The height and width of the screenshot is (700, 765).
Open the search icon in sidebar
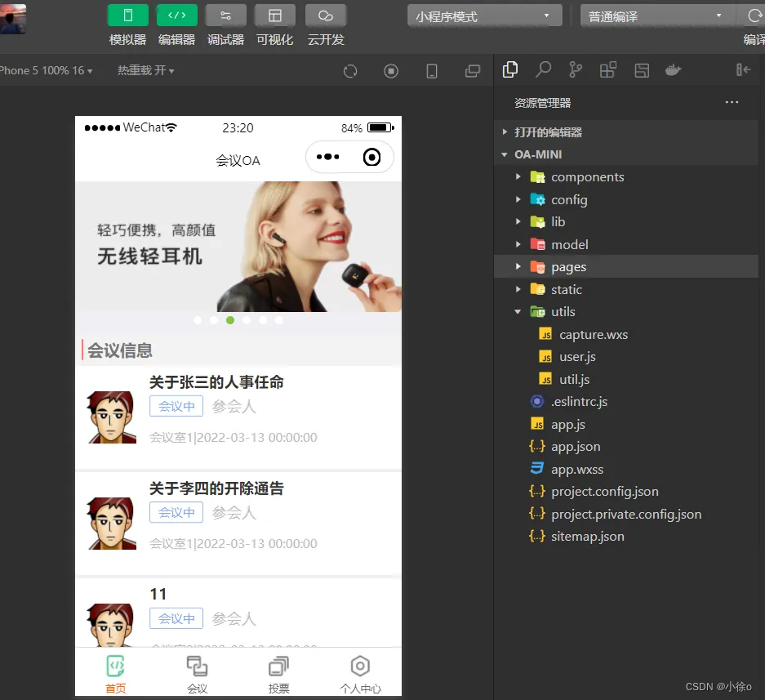tap(543, 69)
